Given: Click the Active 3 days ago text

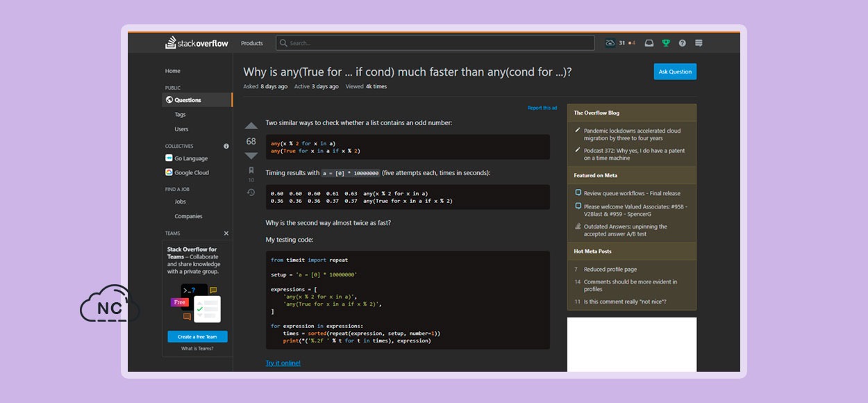Looking at the screenshot, I should point(317,86).
